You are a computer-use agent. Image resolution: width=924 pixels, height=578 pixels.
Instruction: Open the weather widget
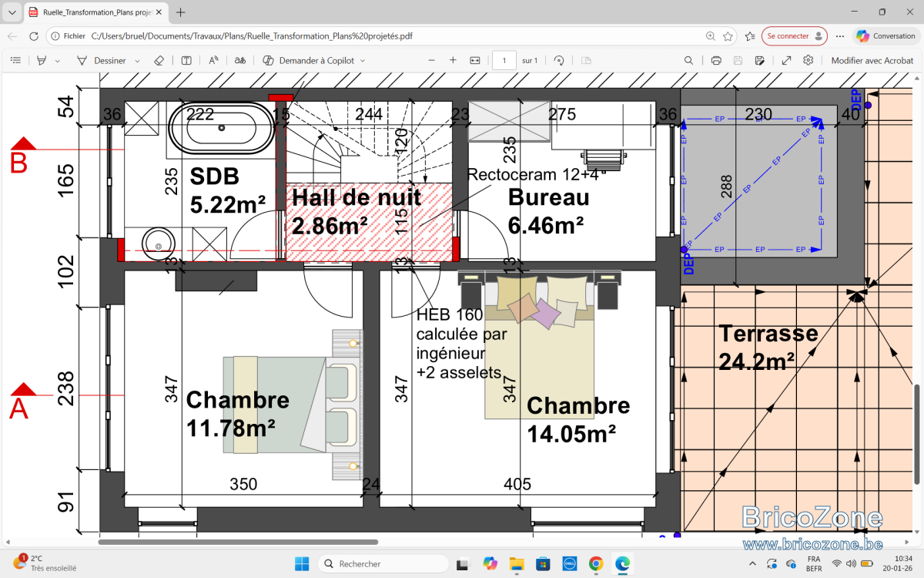point(45,563)
